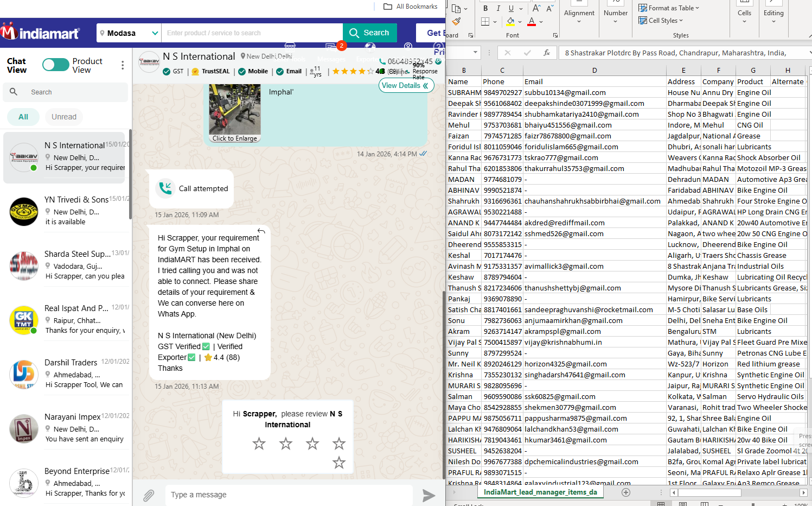812x506 pixels.
Task: Click the Italic button in Font group
Action: [x=498, y=9]
